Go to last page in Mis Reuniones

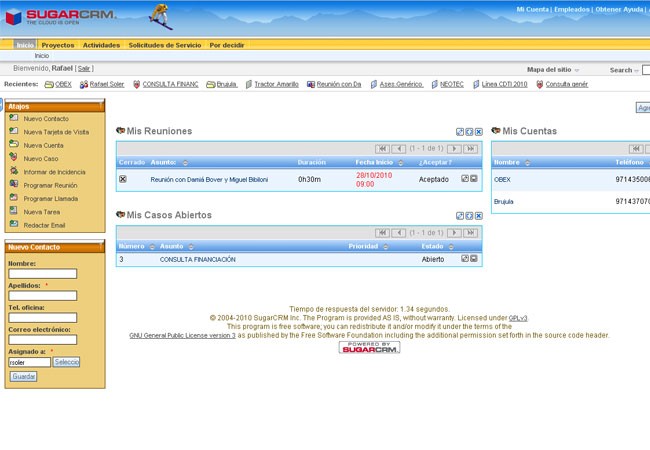coord(471,149)
